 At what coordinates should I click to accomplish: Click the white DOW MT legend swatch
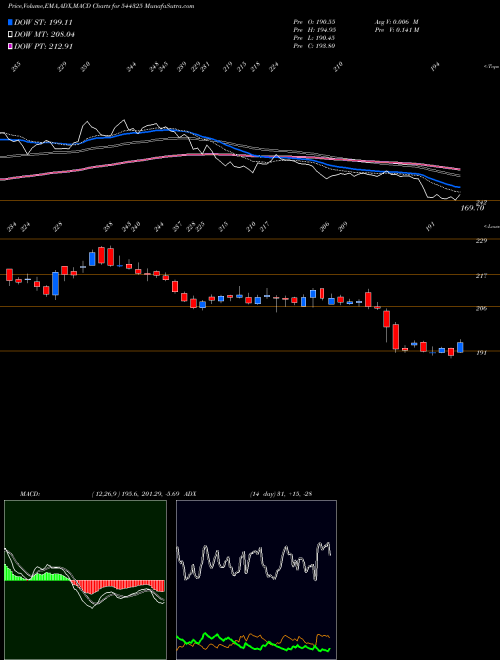pyautogui.click(x=11, y=34)
